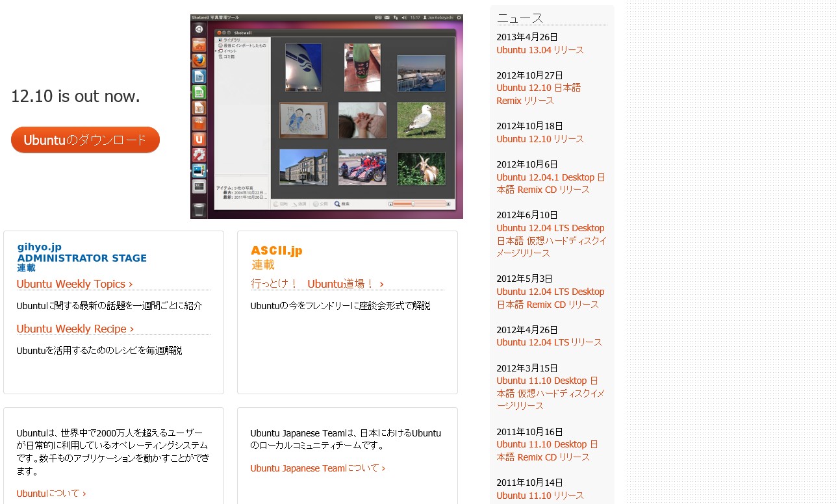This screenshot has height=504, width=838.
Task: Click the orange 連載 label under ASCII.jp
Action: click(x=263, y=265)
